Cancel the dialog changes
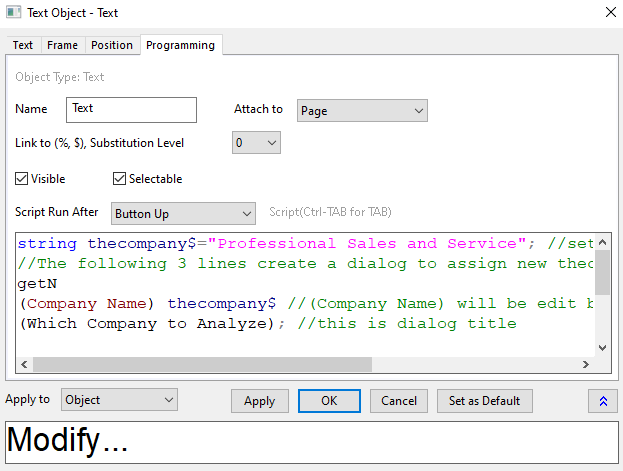The height and width of the screenshot is (471, 623). coord(399,401)
